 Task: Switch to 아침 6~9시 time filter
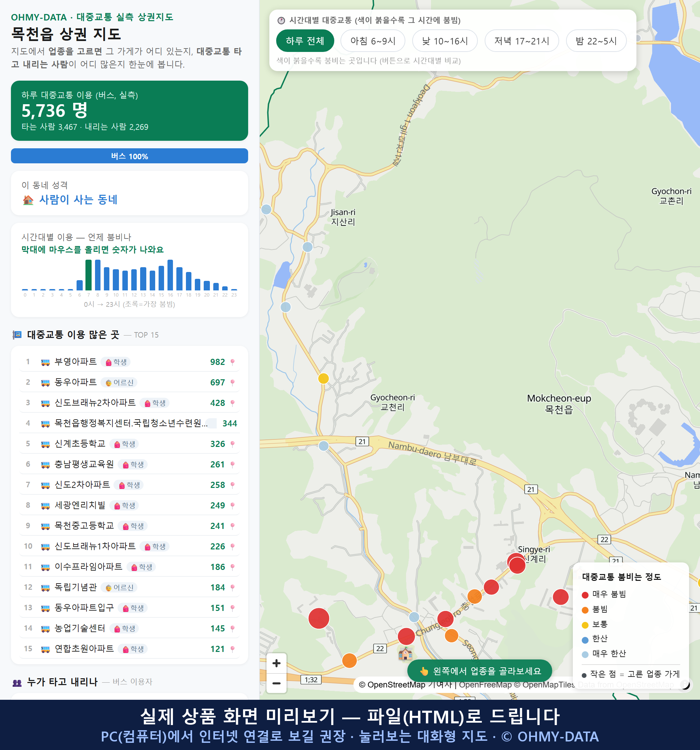(x=373, y=41)
